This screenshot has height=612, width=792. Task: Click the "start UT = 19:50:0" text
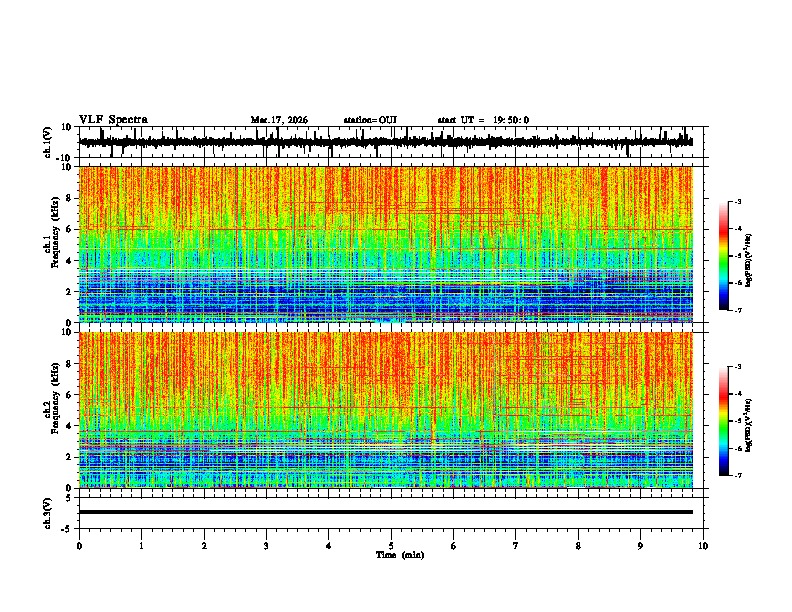coord(483,120)
